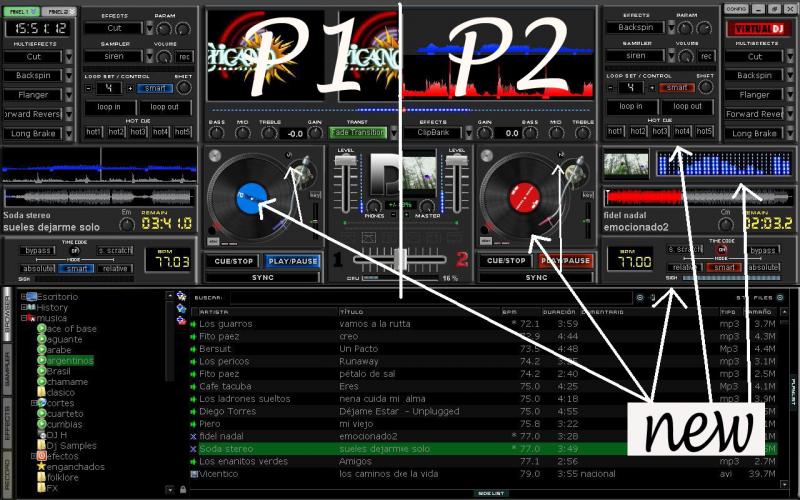
Task: Toggle the right deck smart loop button
Action: pos(677,88)
